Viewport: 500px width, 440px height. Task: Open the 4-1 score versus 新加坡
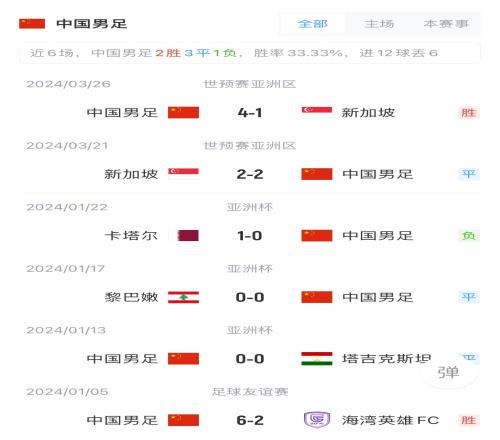pos(250,113)
